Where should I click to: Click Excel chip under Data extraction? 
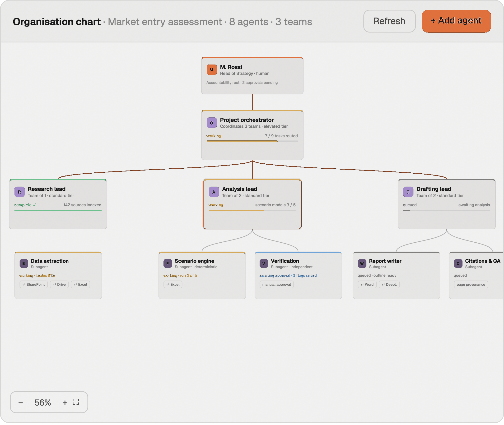pos(80,285)
